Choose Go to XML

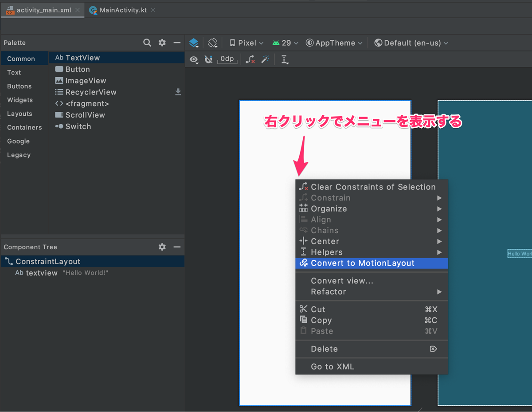tap(372, 367)
